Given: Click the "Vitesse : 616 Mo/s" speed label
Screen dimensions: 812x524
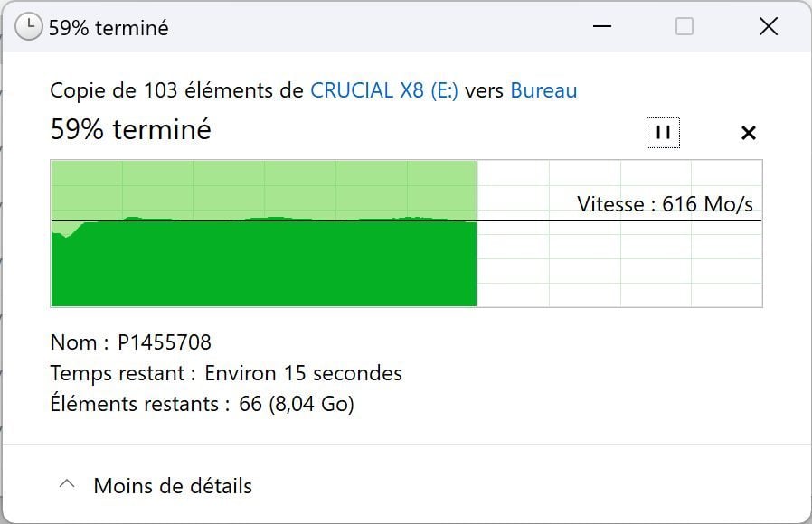Looking at the screenshot, I should point(665,204).
